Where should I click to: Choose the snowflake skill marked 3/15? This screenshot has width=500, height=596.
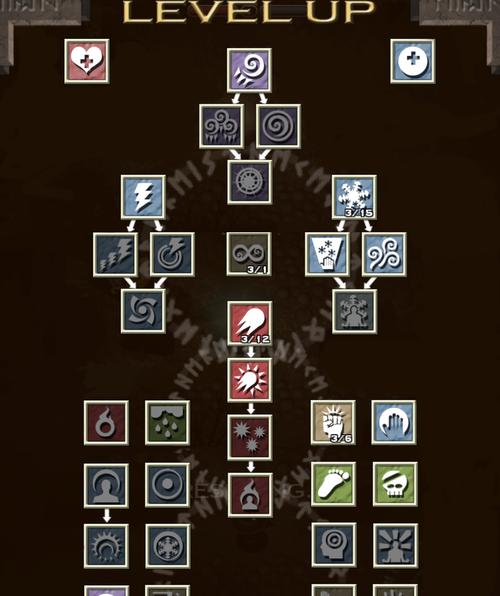point(354,197)
